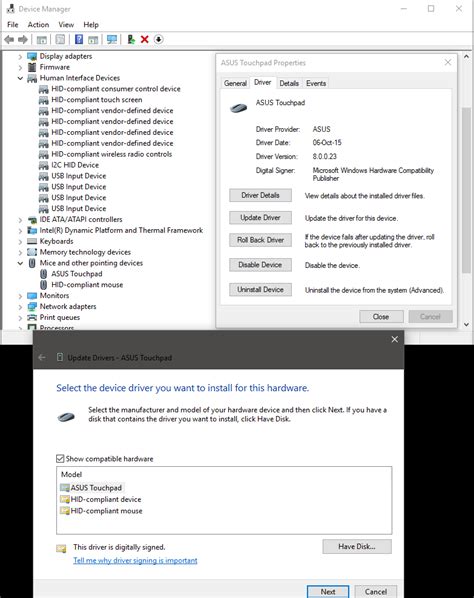This screenshot has width=474, height=598.
Task: Click the red X Uninstall device toolbar icon
Action: [x=145, y=39]
